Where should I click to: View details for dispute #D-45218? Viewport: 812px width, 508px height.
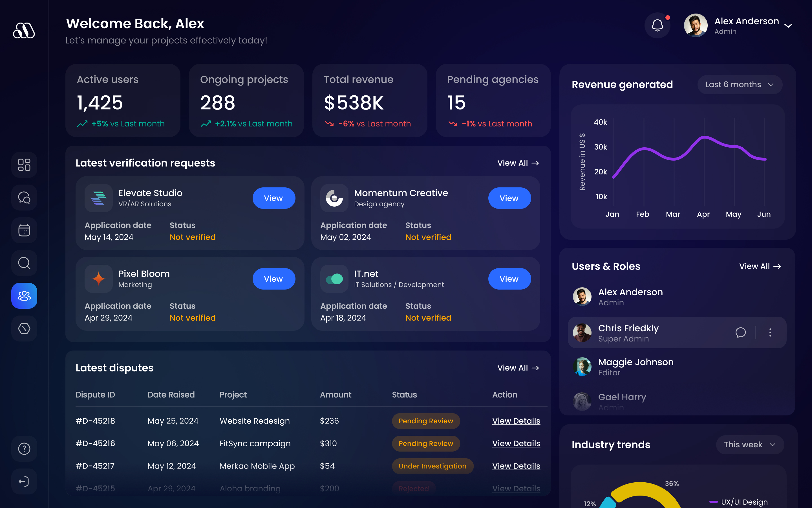click(x=516, y=421)
